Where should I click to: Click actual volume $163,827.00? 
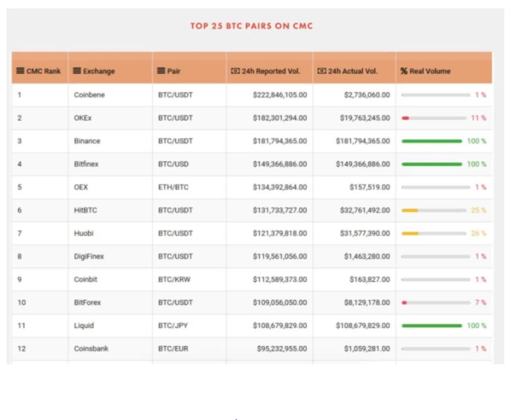click(x=370, y=280)
